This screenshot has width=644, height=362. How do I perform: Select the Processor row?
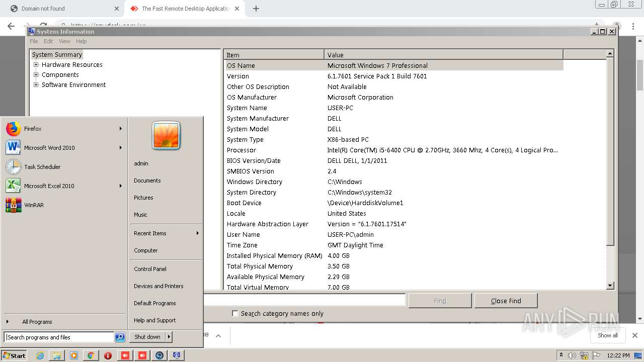coord(393,150)
